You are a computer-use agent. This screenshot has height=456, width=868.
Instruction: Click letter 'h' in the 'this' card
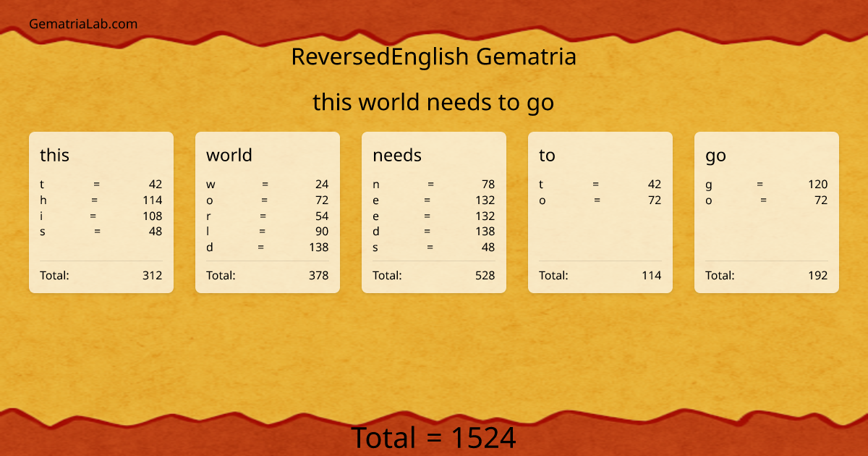43,200
